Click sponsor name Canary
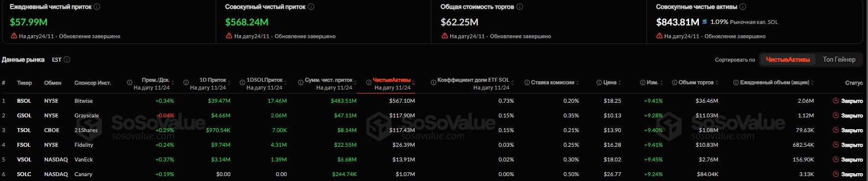The width and height of the screenshot is (868, 181). (x=83, y=174)
